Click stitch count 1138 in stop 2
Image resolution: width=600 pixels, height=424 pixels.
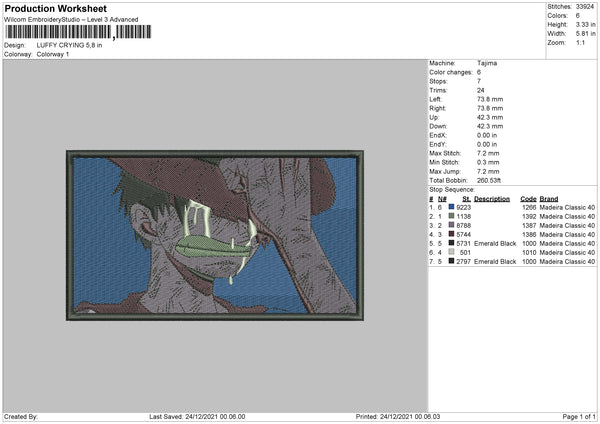pos(463,217)
